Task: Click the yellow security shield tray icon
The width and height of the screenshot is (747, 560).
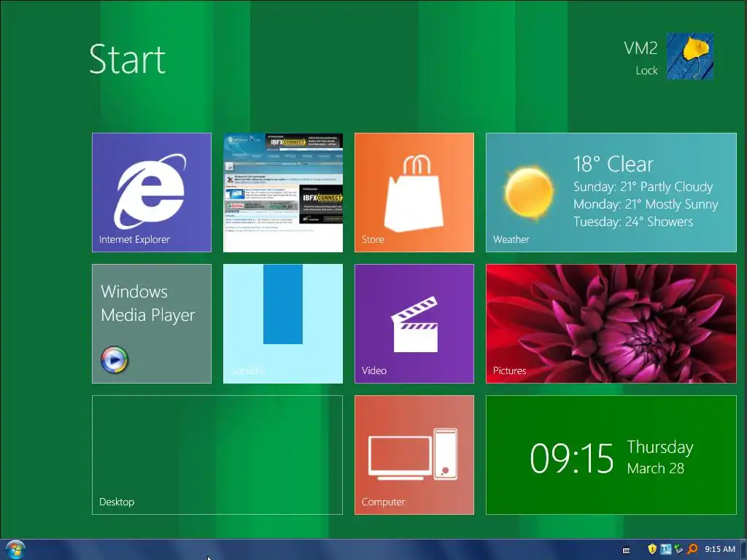Action: [652, 549]
